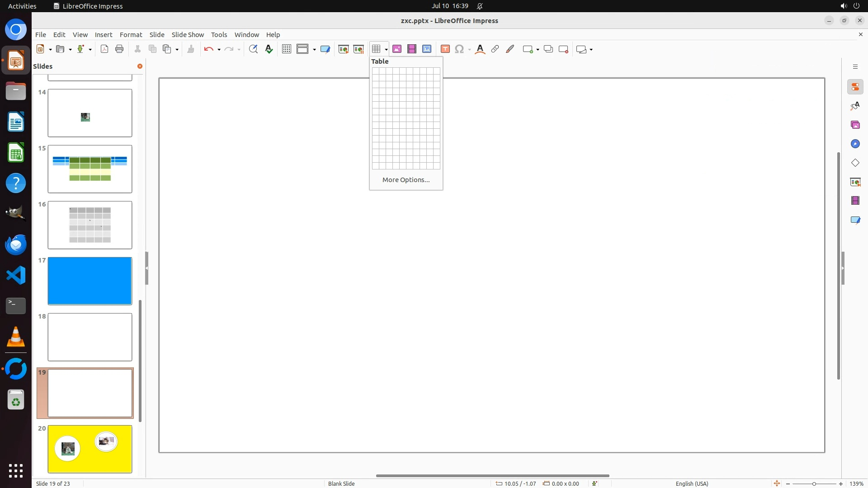Click the Insert Image toolbar icon
Viewport: 868px width, 488px height.
(x=397, y=49)
